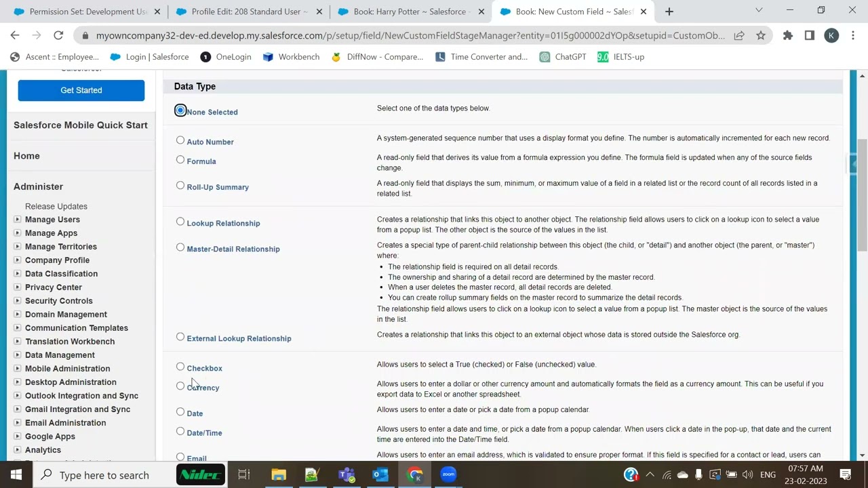Choose External Lookup Relationship option
The height and width of the screenshot is (488, 868).
(x=180, y=337)
